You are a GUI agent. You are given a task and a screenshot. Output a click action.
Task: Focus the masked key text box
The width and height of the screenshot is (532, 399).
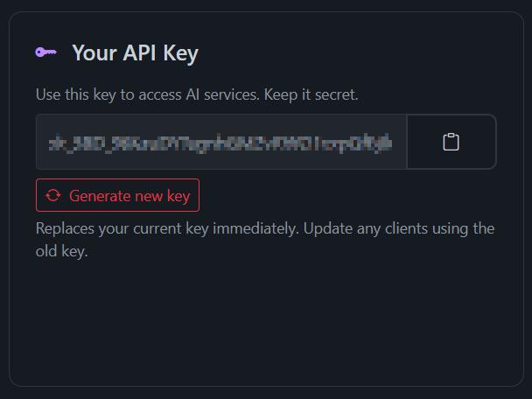click(x=221, y=142)
